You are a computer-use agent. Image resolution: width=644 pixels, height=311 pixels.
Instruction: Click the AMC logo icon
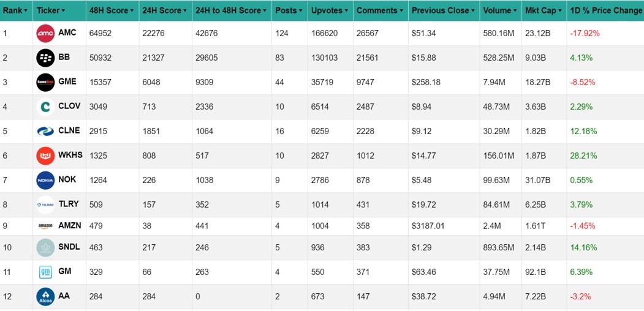45,34
